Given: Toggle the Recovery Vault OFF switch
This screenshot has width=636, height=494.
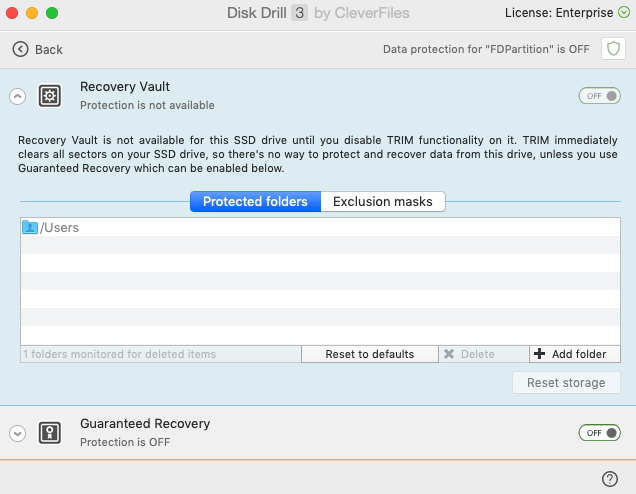Looking at the screenshot, I should tap(599, 96).
